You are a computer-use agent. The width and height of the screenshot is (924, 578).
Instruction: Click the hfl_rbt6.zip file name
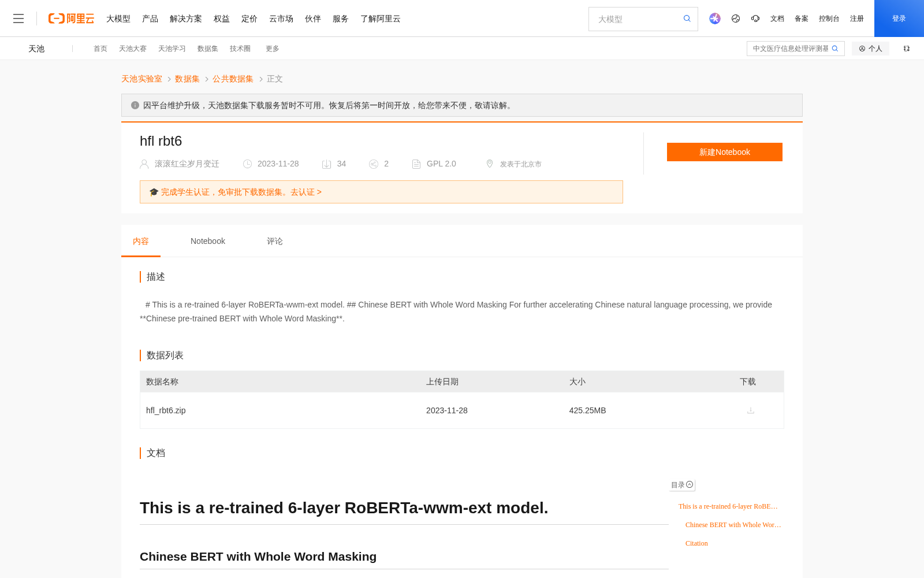tap(166, 410)
